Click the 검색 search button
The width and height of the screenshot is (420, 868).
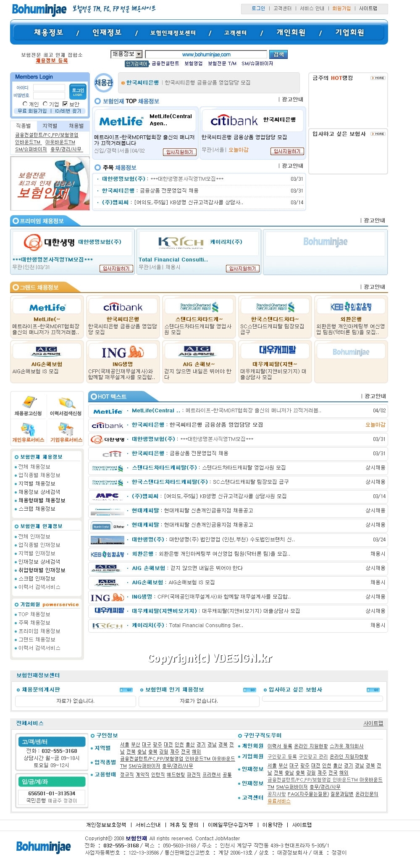click(x=278, y=54)
